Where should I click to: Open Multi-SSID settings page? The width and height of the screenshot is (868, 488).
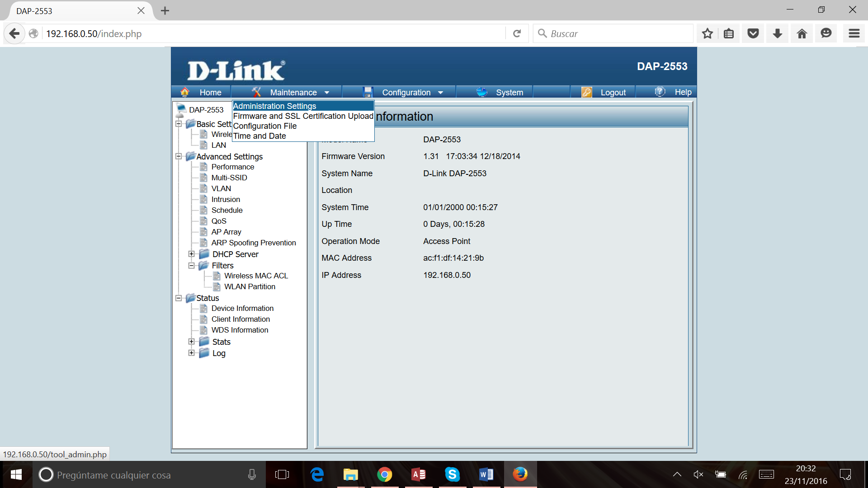pos(229,178)
